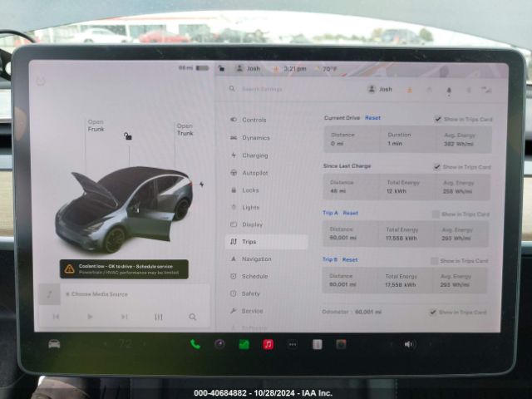Viewport: 532px width, 399px height.
Task: Open Josh driver profile in status bar
Action: pos(248,68)
